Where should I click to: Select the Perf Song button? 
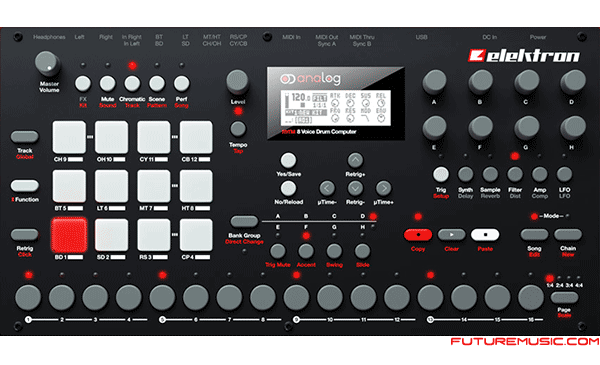181,83
